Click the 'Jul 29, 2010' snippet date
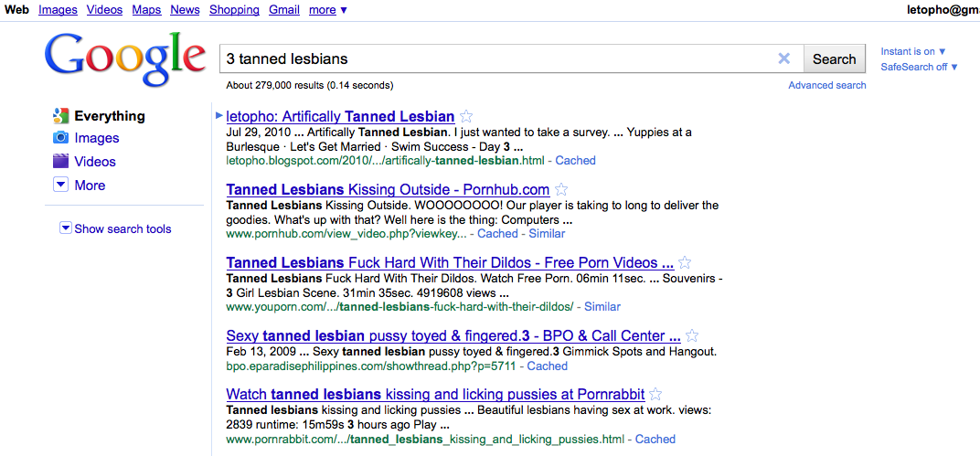Screen dimensions: 980x456 coord(257,133)
